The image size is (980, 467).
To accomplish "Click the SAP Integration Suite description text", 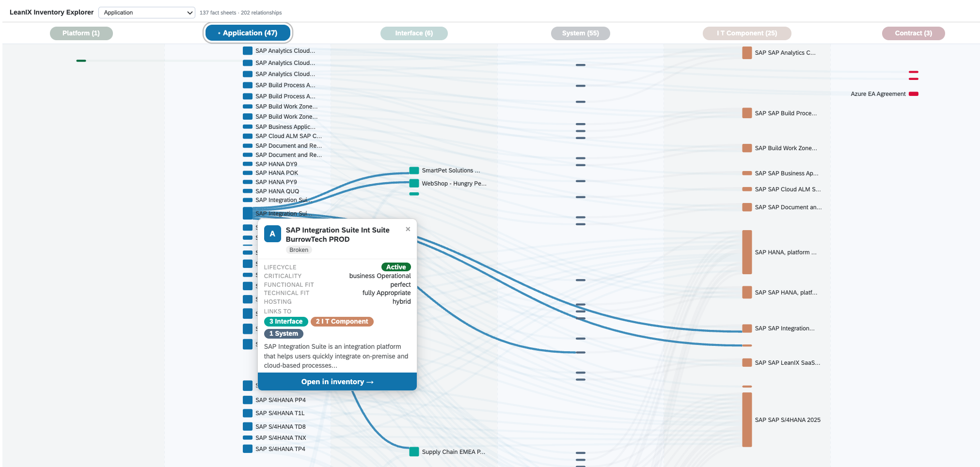I will (336, 356).
